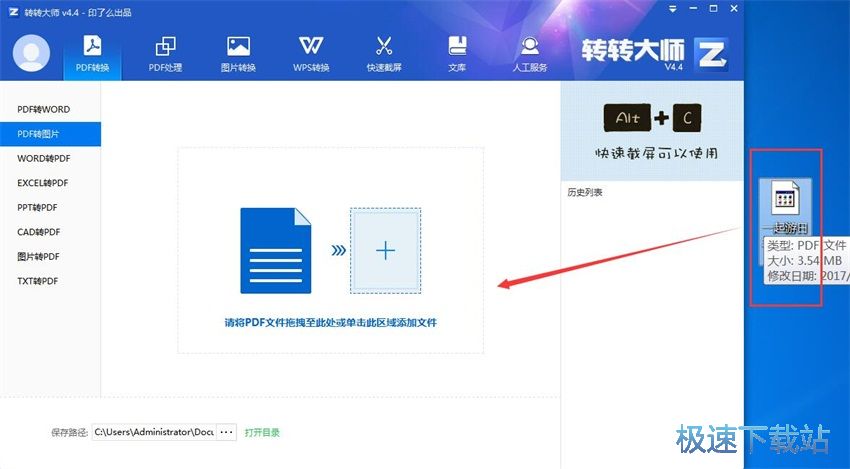
Task: Maximize the 转转大师 window
Action: pos(713,9)
